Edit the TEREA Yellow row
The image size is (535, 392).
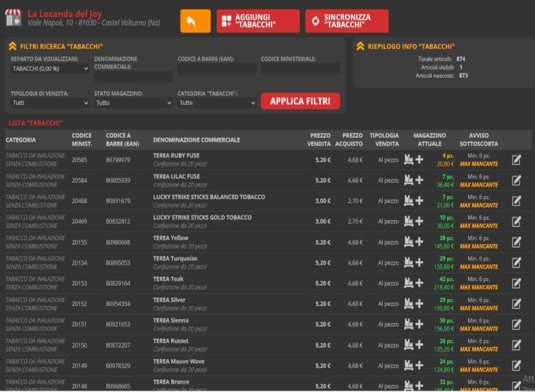516,242
